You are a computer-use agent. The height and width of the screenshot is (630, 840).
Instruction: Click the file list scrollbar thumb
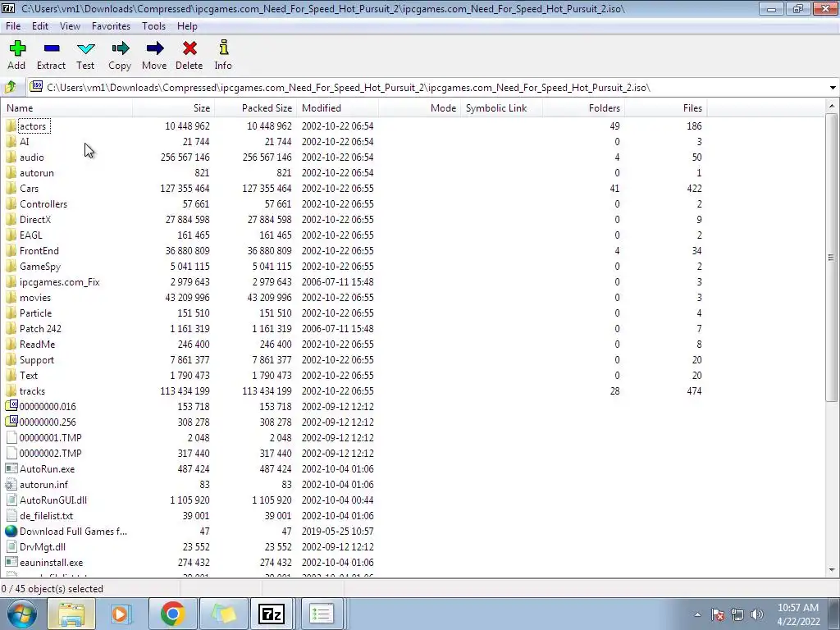[x=832, y=257]
